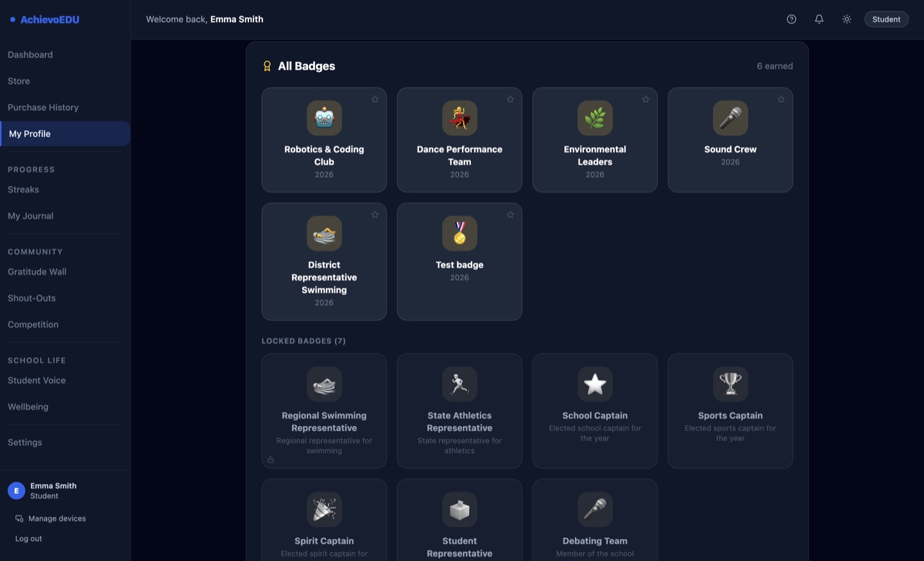Favorite the Dance Performance Team badge star
924x561 pixels.
tap(510, 99)
